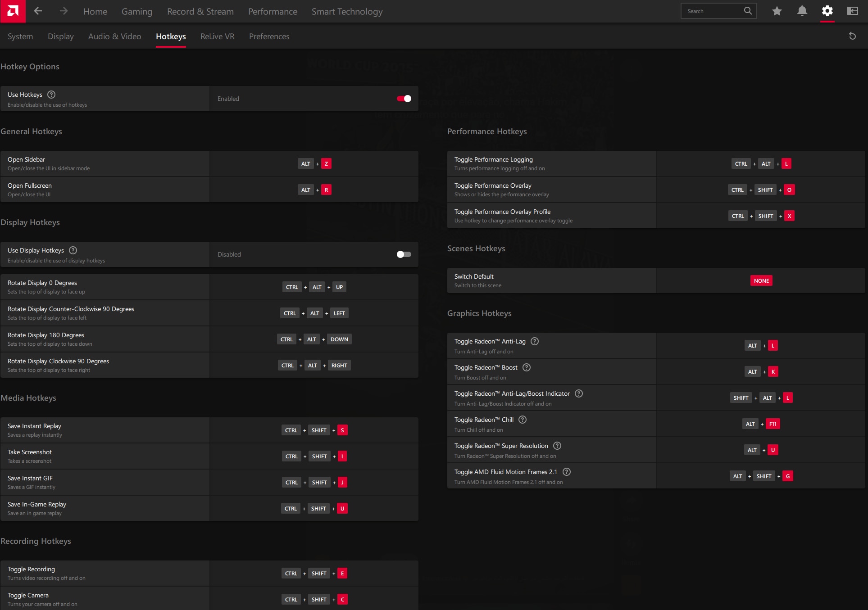Edit Anti-Lag hotkey ALT+L
868x610 pixels.
coord(761,346)
